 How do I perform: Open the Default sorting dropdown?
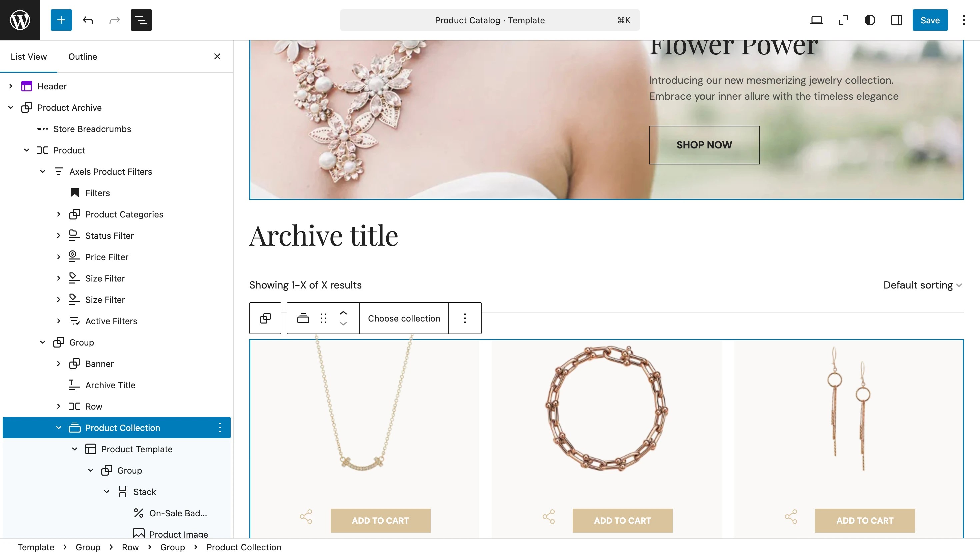point(922,285)
